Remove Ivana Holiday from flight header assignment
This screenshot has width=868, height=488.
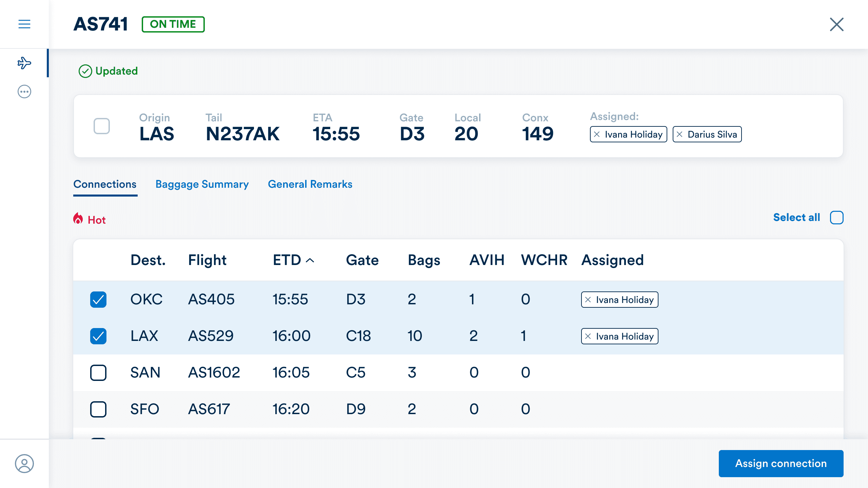[597, 134]
